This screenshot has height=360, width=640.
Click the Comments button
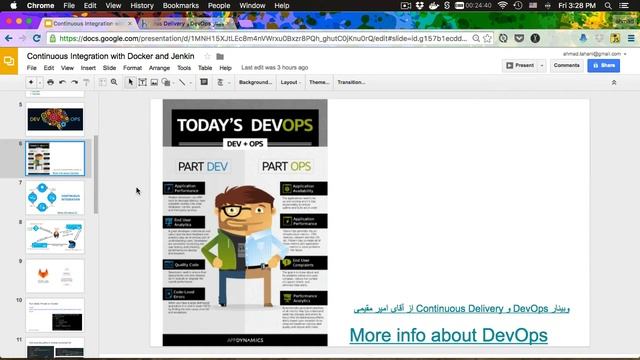pos(566,65)
